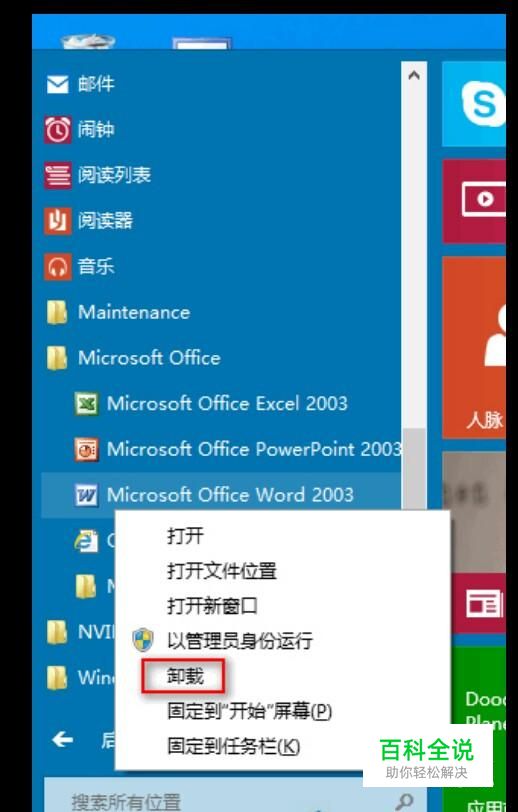Expand the NVIDIA folder entry
This screenshot has width=518, height=812.
[79, 632]
